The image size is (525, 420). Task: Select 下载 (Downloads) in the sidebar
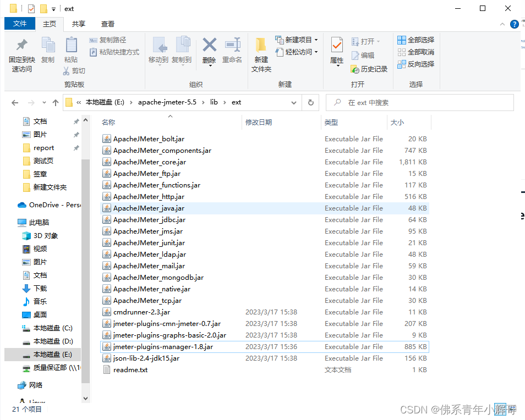(x=34, y=288)
